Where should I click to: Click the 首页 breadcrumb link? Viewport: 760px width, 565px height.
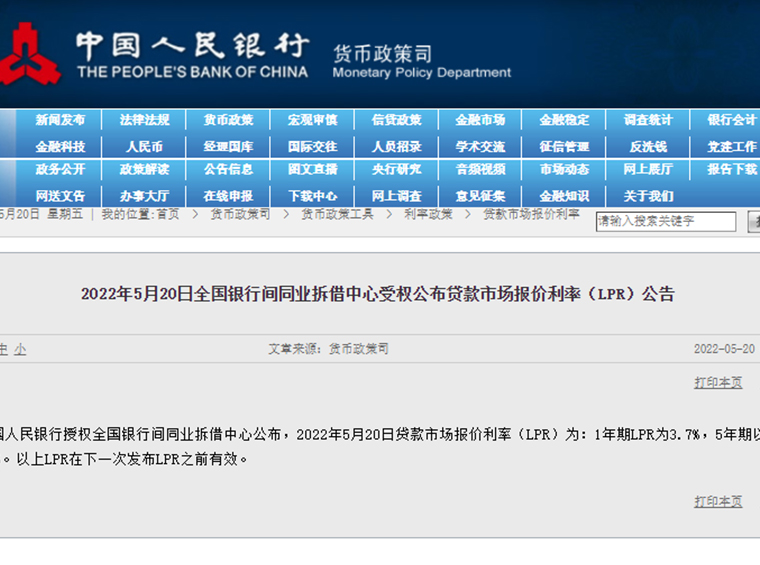(168, 214)
